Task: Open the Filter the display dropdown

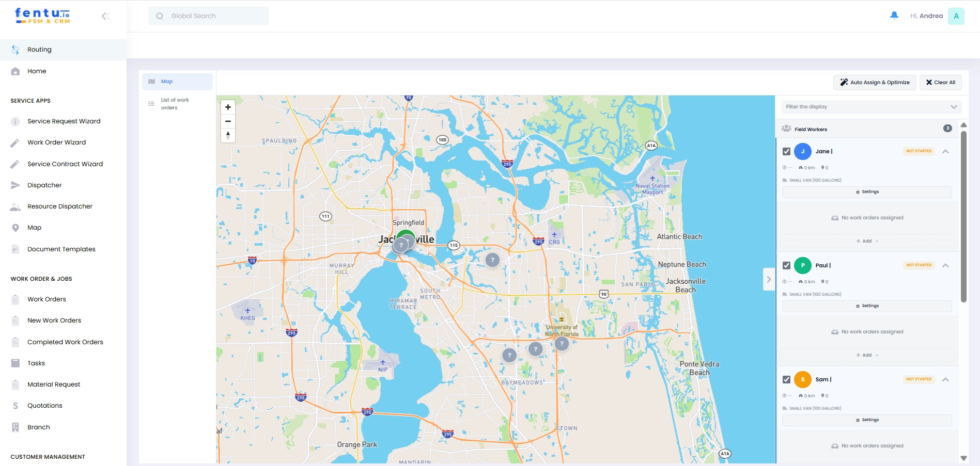Action: [x=871, y=107]
